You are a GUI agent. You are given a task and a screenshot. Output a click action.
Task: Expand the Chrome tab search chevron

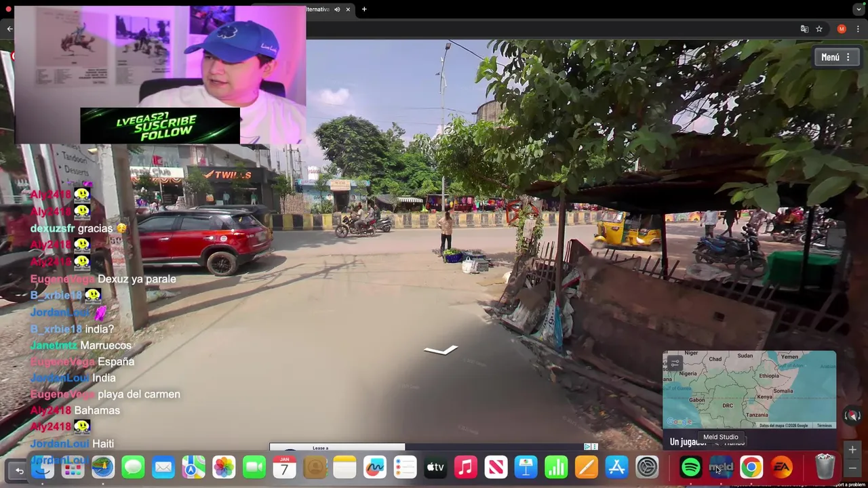click(859, 9)
